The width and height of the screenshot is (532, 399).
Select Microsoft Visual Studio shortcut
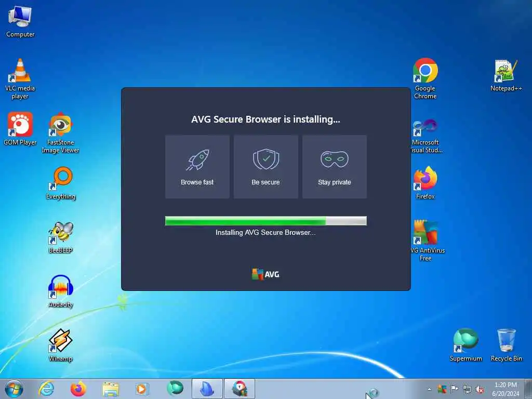425,136
